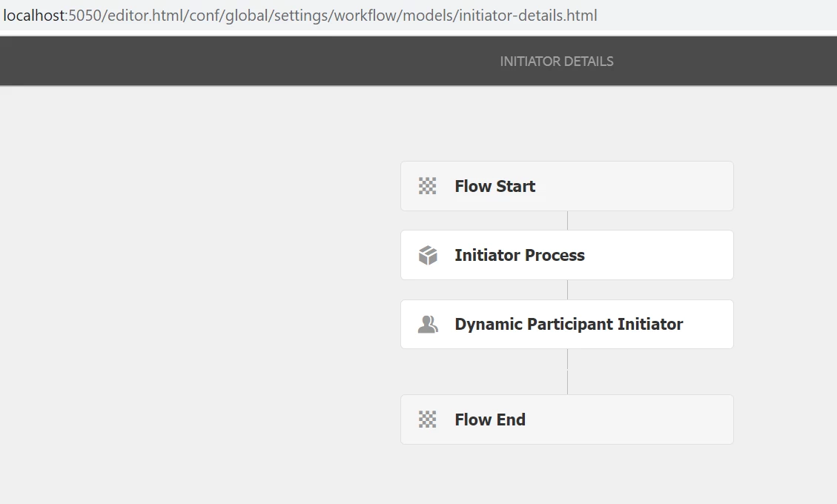This screenshot has width=837, height=504.
Task: Click connector line above the Flow End step
Action: click(x=567, y=382)
